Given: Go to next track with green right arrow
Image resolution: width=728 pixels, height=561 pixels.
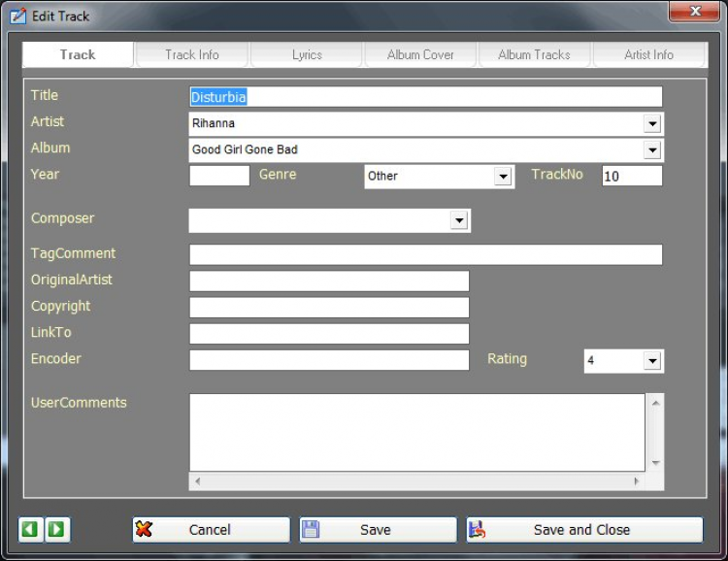Looking at the screenshot, I should point(57,529).
